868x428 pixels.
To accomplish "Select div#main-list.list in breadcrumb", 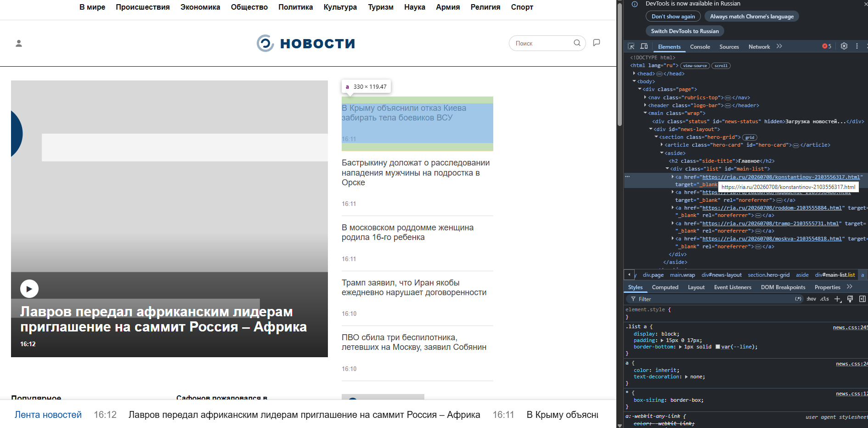I will click(x=835, y=275).
